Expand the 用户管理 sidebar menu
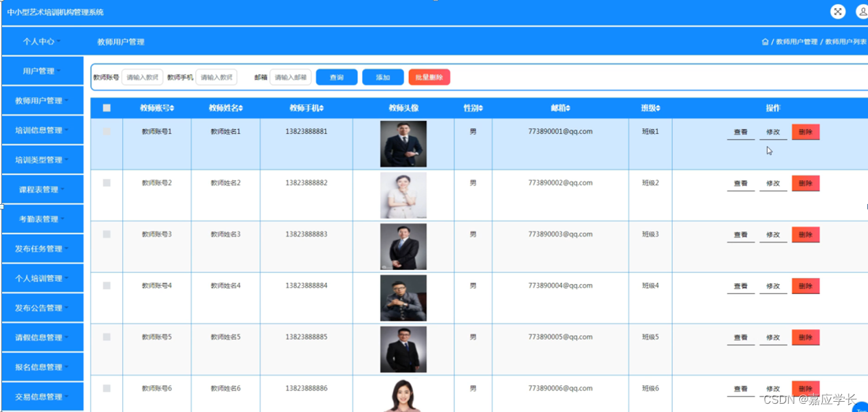This screenshot has height=412, width=868. click(x=43, y=71)
